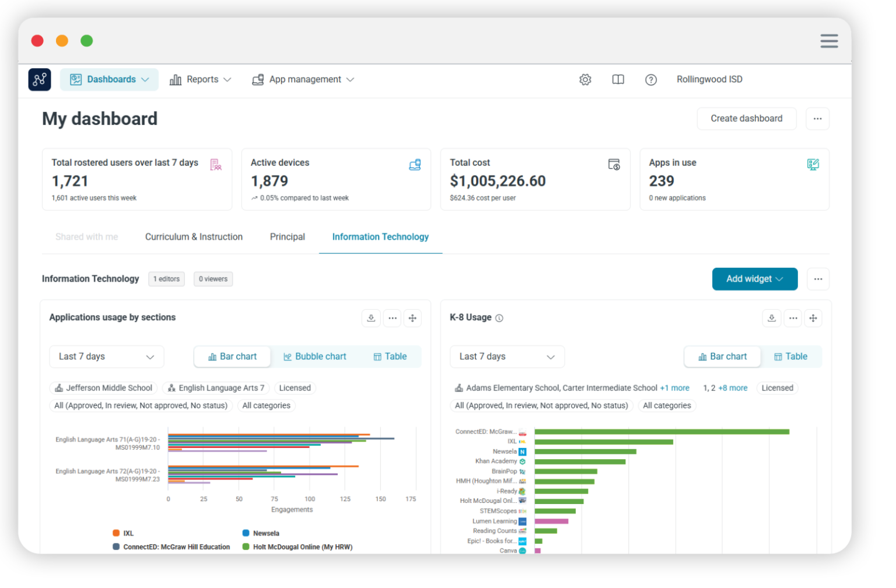The image size is (896, 588).
Task: Open the Reports dropdown menu
Action: [x=201, y=79]
